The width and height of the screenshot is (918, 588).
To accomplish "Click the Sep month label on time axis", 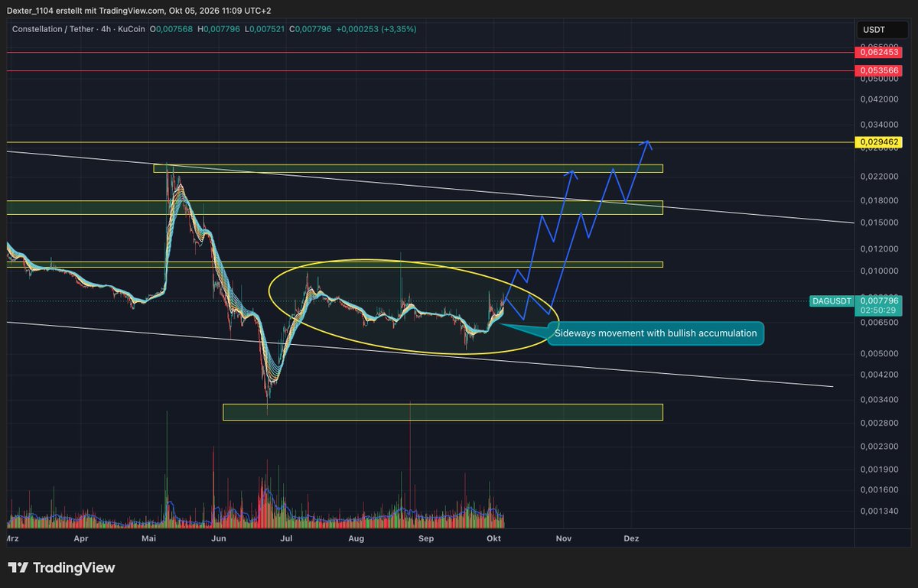I will tap(427, 538).
